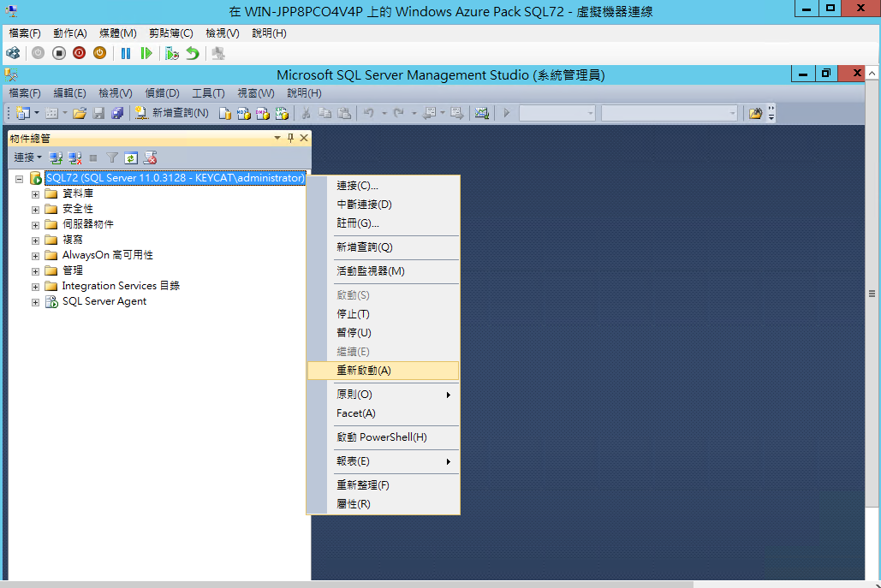
Task: Expand the SQL Server Agent node
Action: click(35, 302)
